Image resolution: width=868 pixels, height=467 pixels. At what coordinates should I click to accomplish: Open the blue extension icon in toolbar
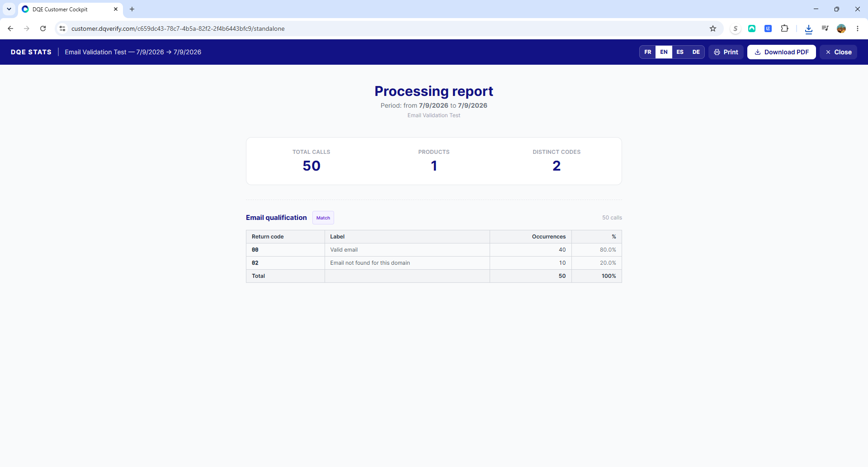click(768, 29)
